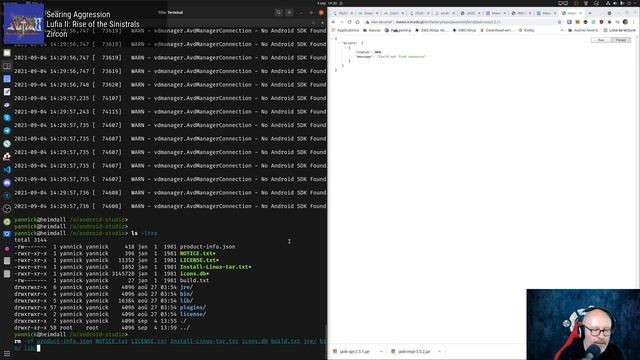Open Telegram from the dock
Image resolution: width=640 pixels, height=360 pixels.
[x=7, y=131]
